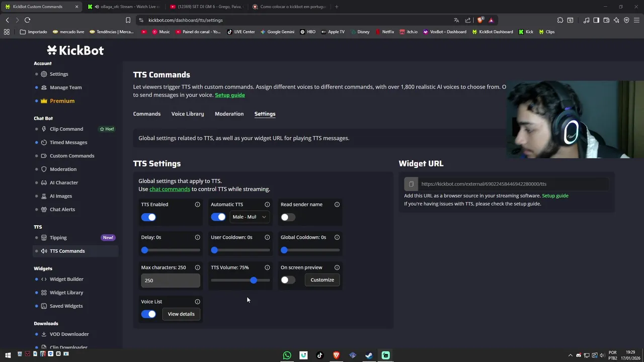Viewport: 644px width, 362px height.
Task: Open Setup guide link under Widget URL
Action: coord(555,196)
